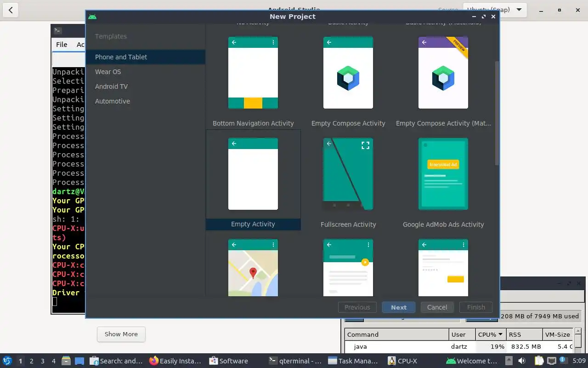
Task: Open the Android TV templates category
Action: coord(145,86)
